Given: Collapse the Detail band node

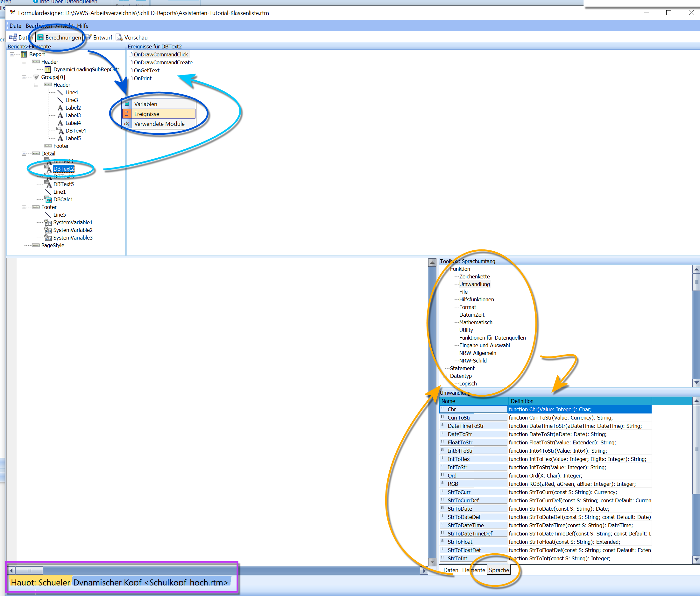Looking at the screenshot, I should pos(24,154).
